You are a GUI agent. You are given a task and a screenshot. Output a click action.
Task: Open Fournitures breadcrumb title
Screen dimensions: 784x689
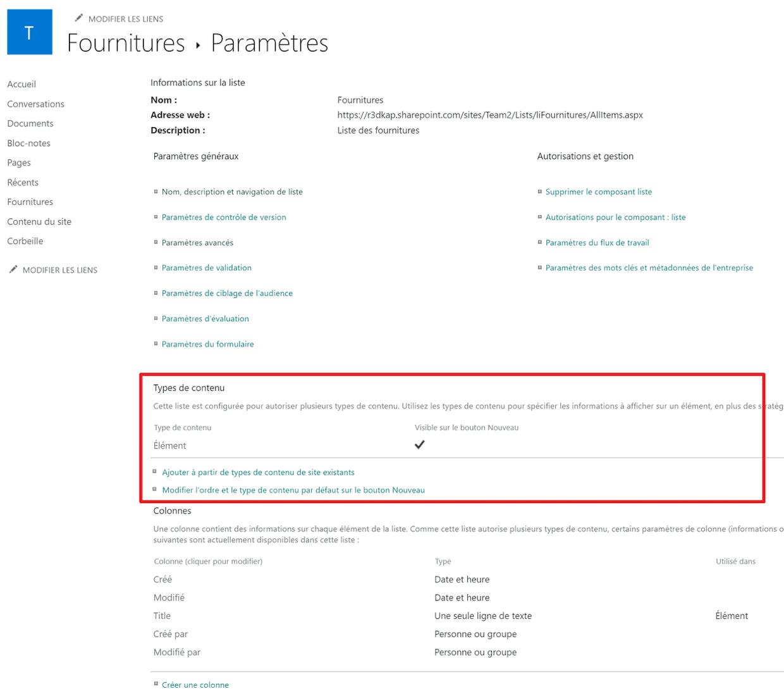pos(126,43)
